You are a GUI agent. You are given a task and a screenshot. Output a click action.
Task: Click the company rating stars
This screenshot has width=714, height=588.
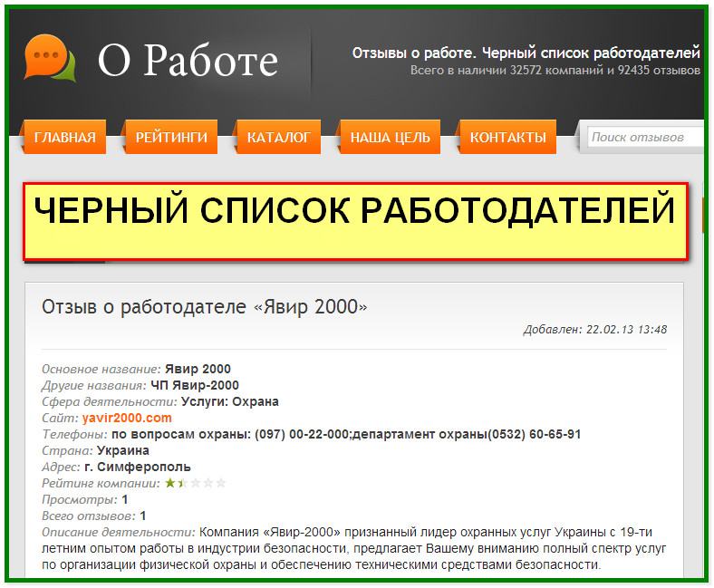coord(196,483)
